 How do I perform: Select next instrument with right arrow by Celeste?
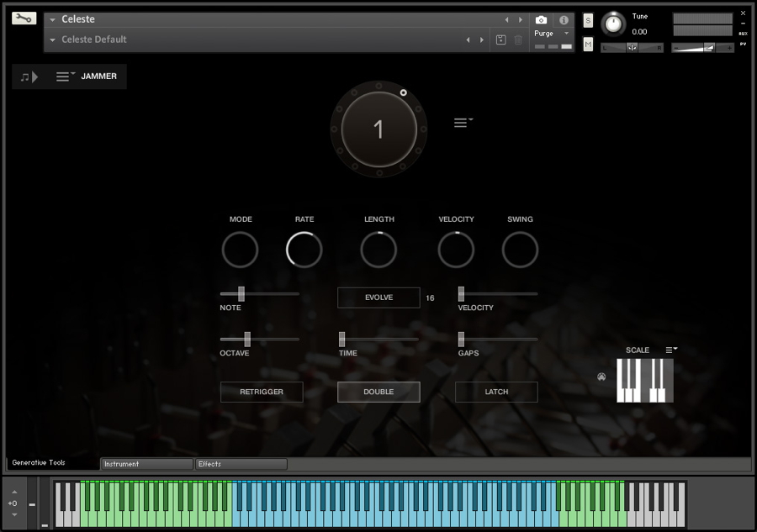[x=521, y=19]
